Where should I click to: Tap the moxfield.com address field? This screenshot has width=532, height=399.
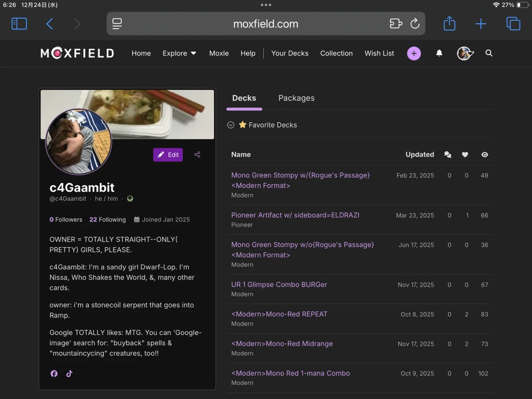(266, 23)
